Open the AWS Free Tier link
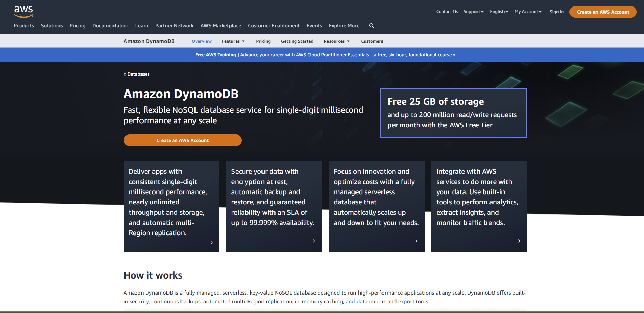This screenshot has height=313, width=644. click(x=471, y=125)
